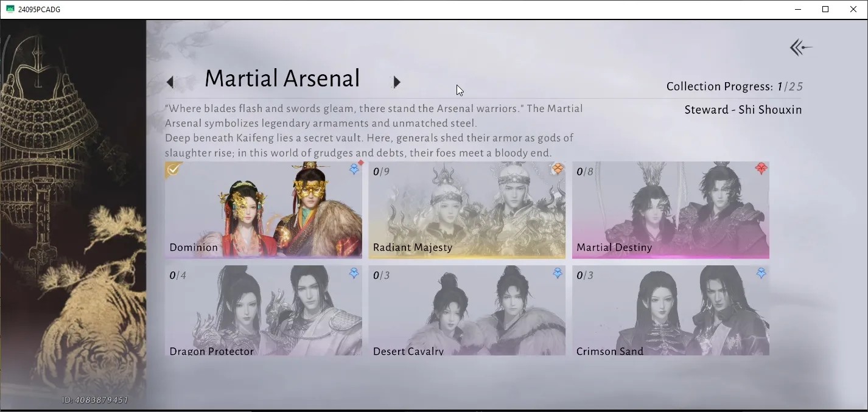The image size is (868, 412).
Task: Select the Martial Destiny set card
Action: (670, 210)
